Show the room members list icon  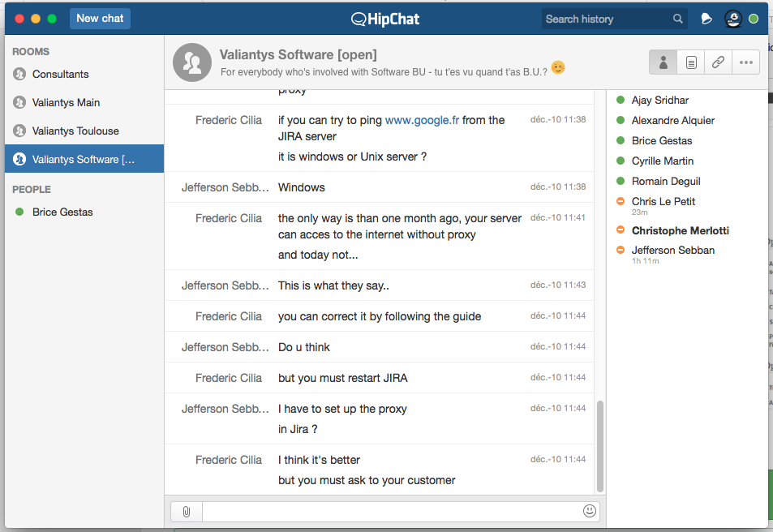(x=663, y=62)
